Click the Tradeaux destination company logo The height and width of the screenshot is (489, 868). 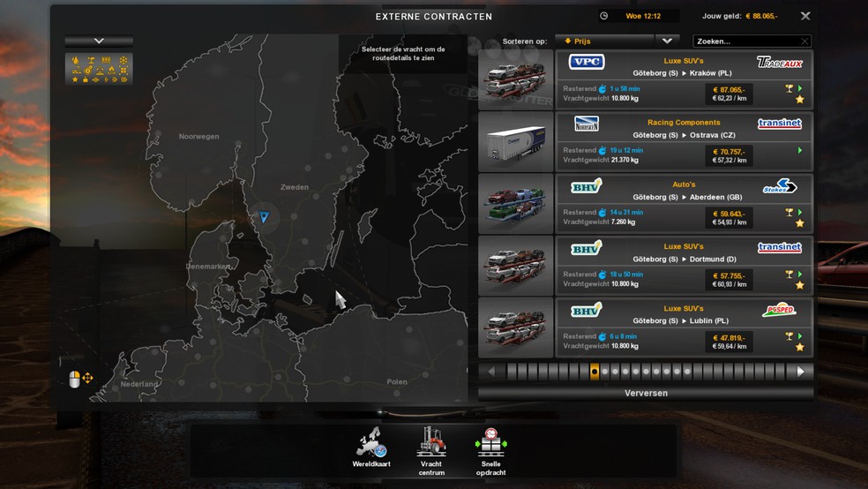point(780,62)
